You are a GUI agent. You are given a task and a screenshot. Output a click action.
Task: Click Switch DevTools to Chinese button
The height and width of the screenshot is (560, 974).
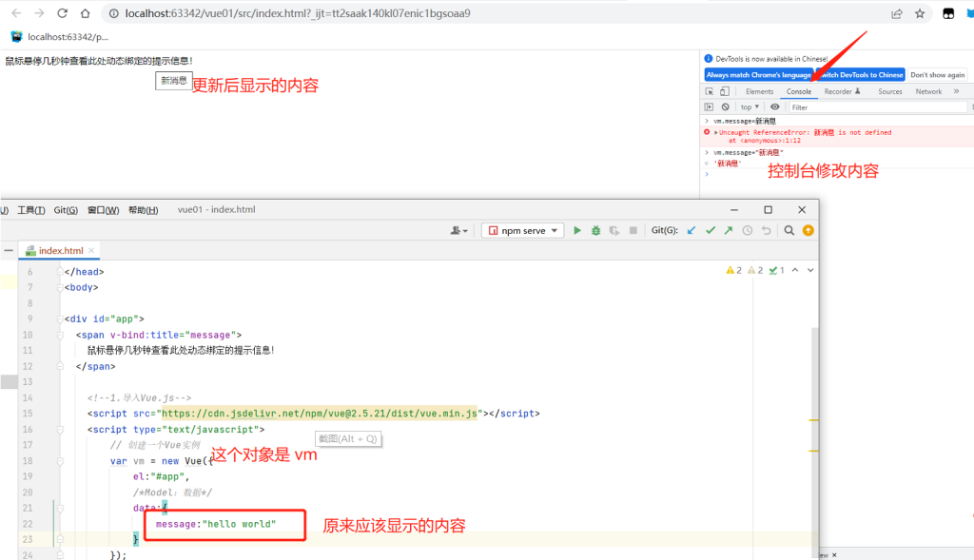point(861,74)
